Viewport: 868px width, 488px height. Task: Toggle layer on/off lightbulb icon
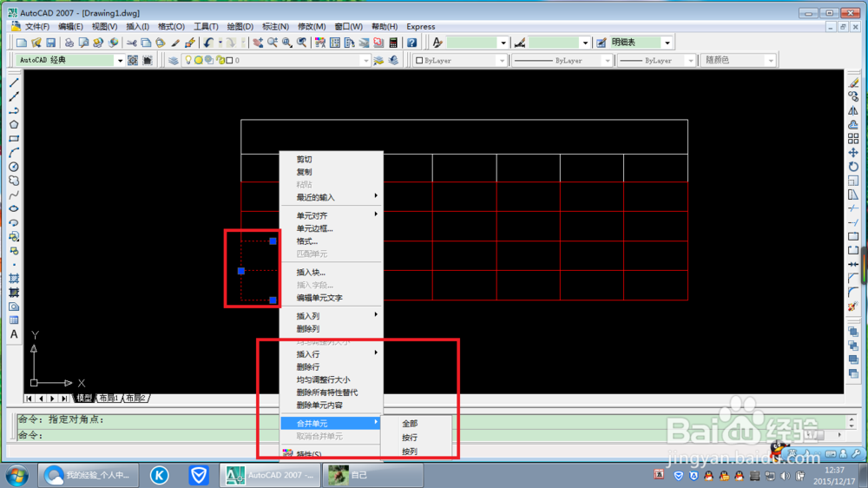(x=188, y=61)
